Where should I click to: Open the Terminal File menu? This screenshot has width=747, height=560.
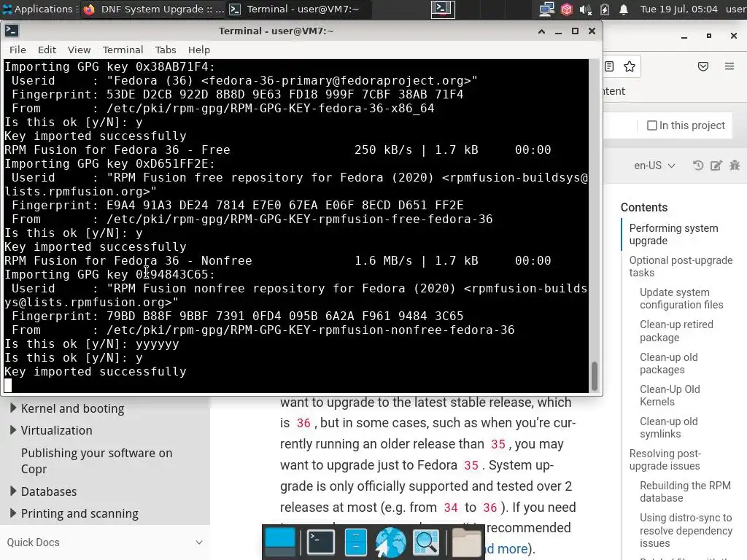point(18,50)
